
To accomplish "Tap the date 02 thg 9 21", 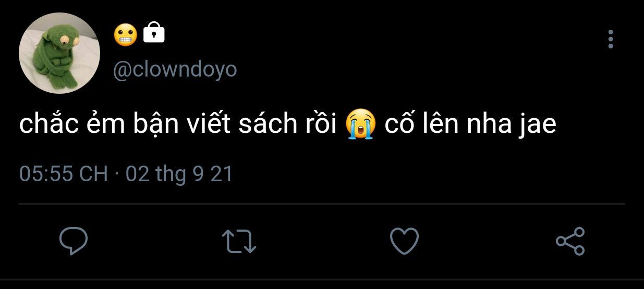I will (179, 173).
